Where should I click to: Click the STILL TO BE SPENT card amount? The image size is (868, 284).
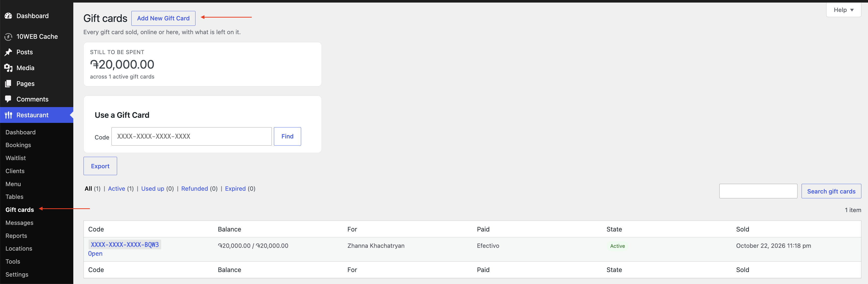coord(122,64)
